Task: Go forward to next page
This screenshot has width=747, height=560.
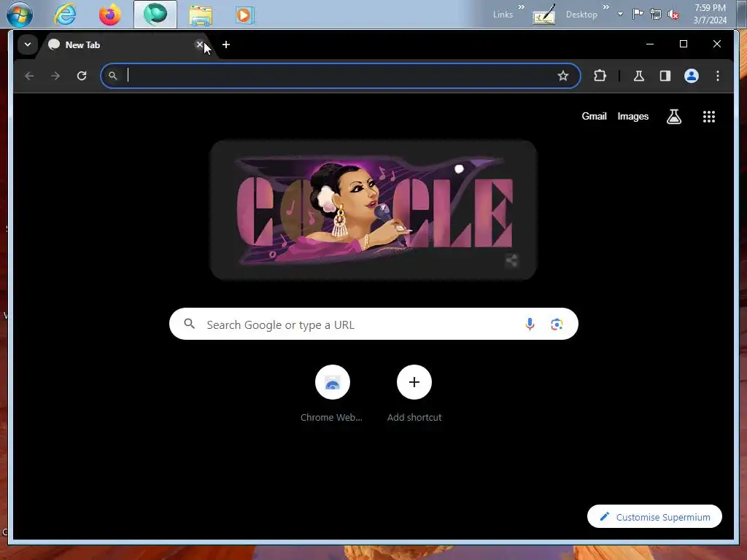Action: (55, 76)
